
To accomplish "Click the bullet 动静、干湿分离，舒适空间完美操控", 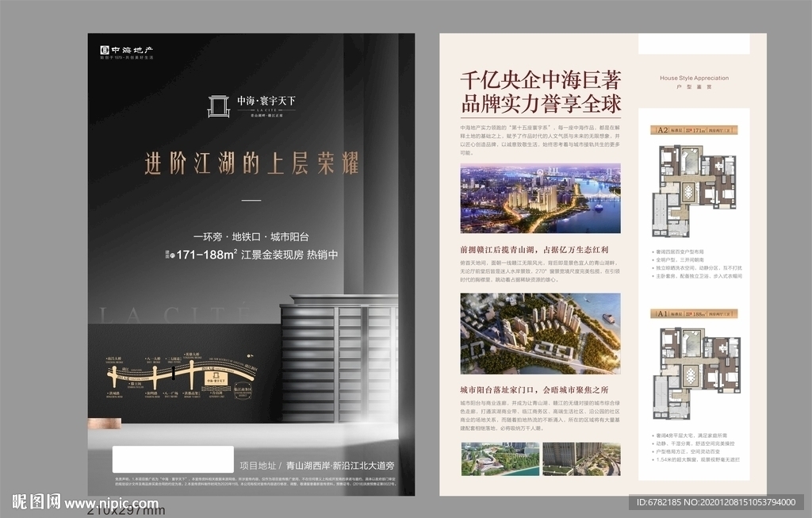I will pyautogui.click(x=693, y=444).
